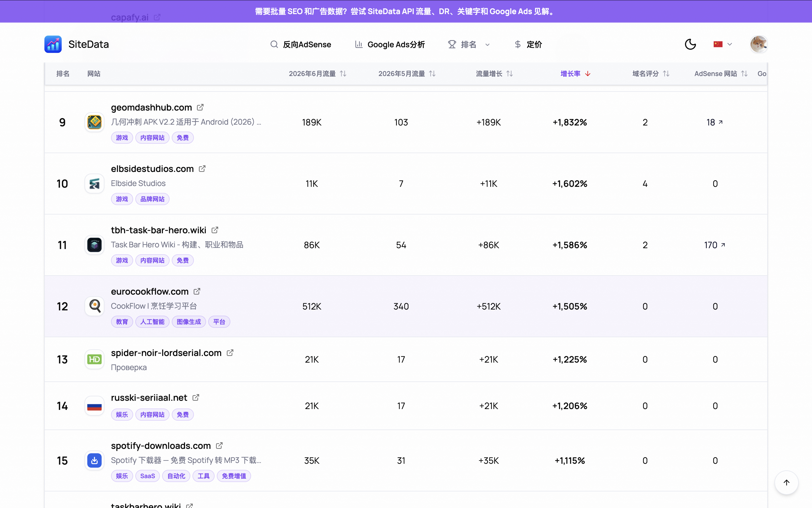The image size is (812, 508).
Task: Open the elbsidestudios.com site link
Action: 152,169
